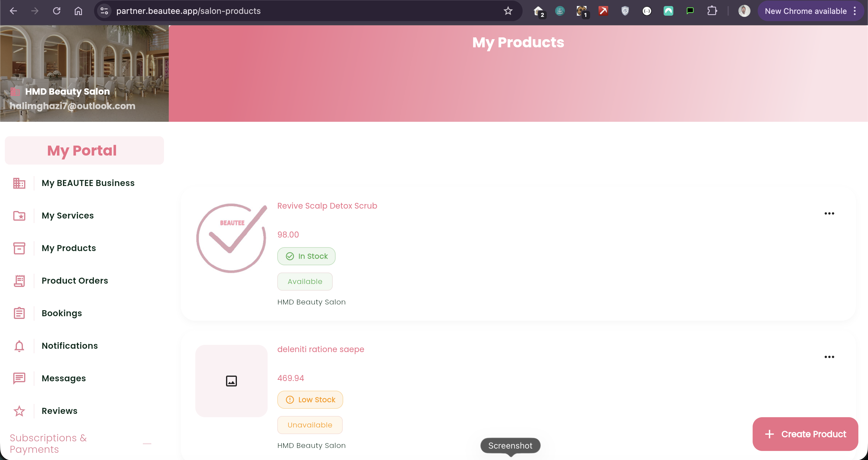This screenshot has height=460, width=868.
Task: Go to Product Orders page
Action: [x=75, y=281]
